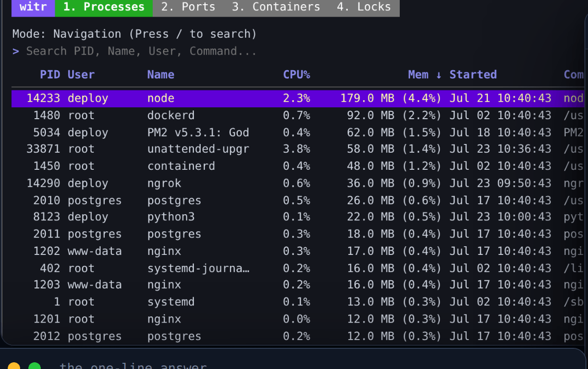The width and height of the screenshot is (588, 369).
Task: Select the 3.8% CPU value
Action: pos(297,149)
